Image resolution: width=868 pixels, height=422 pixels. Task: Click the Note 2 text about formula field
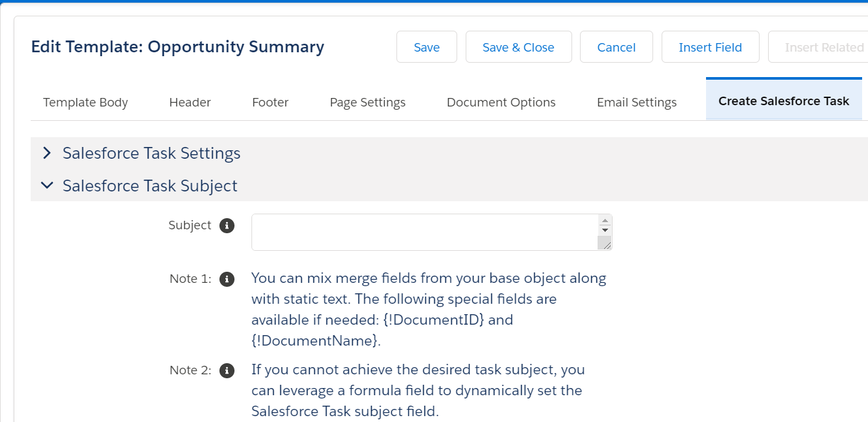417,391
